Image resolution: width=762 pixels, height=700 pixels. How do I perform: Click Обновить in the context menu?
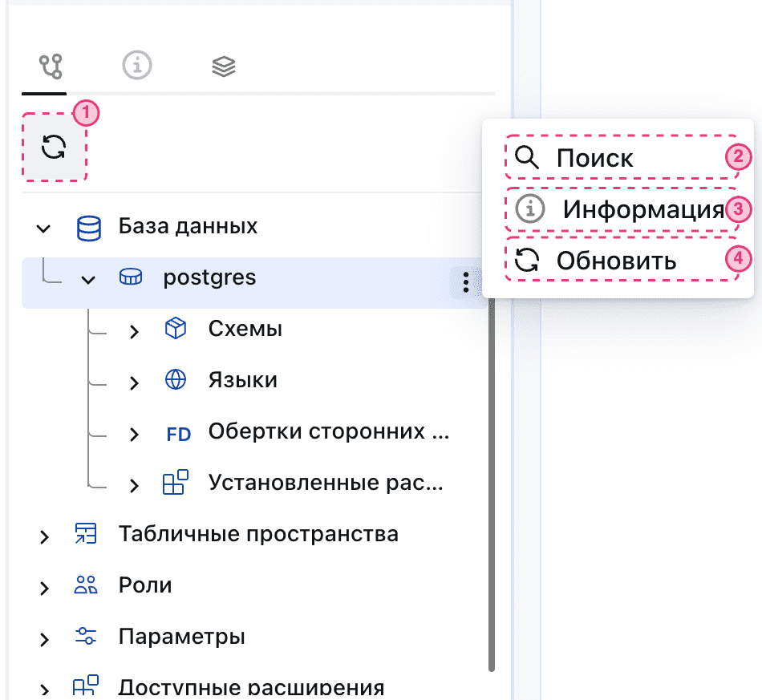click(x=616, y=261)
